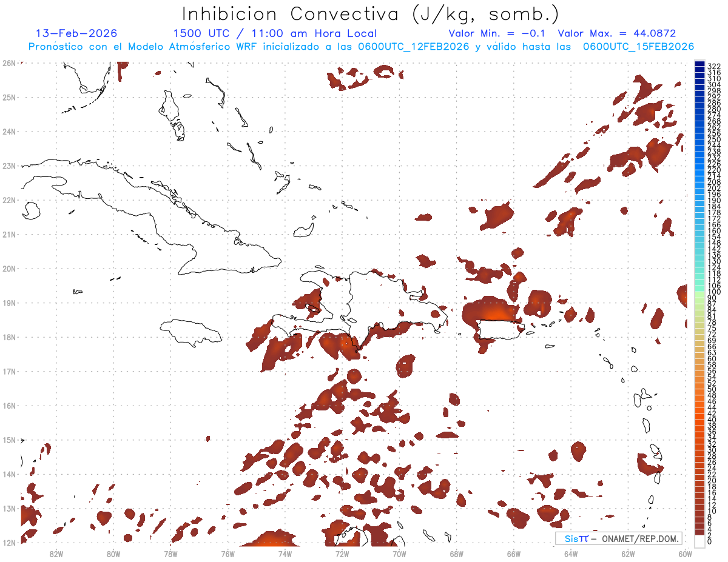Click the latitude label '14N'
This screenshot has width=728, height=562.
pos(8,474)
